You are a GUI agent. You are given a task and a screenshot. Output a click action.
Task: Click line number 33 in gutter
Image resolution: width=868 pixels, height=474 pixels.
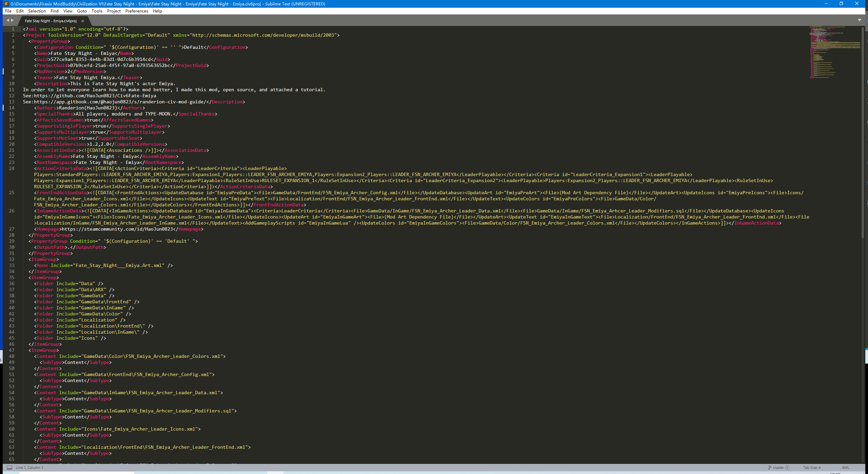pyautogui.click(x=11, y=265)
